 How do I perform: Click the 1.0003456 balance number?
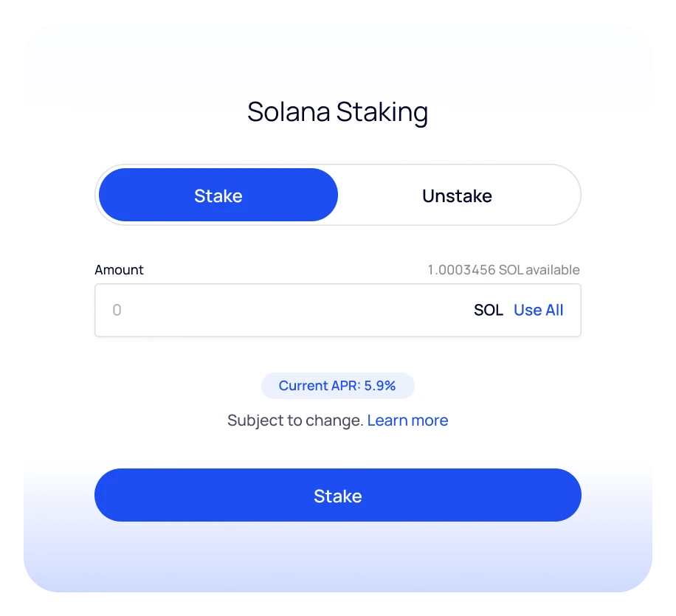[461, 270]
